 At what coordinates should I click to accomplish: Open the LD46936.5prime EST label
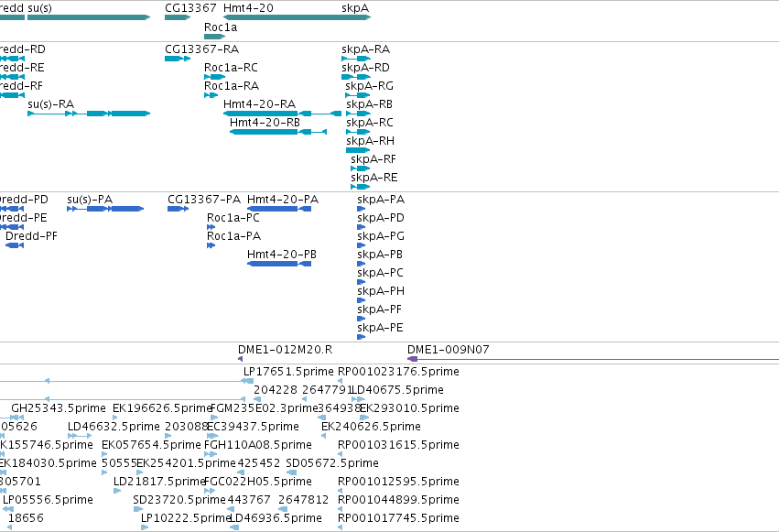pos(276,518)
